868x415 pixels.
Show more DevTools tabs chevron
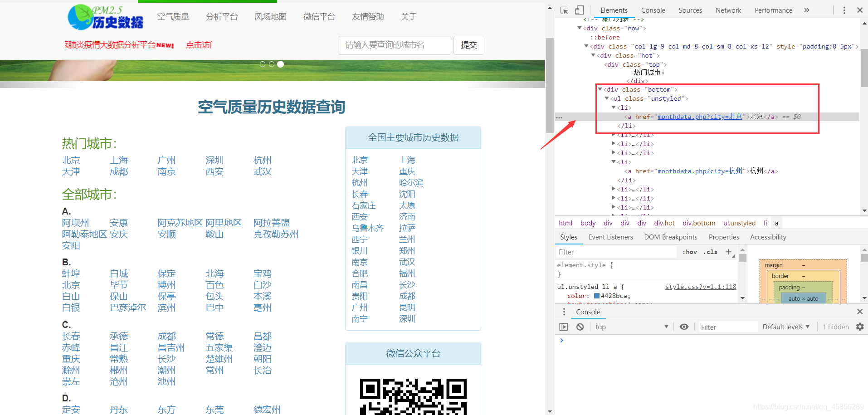806,10
